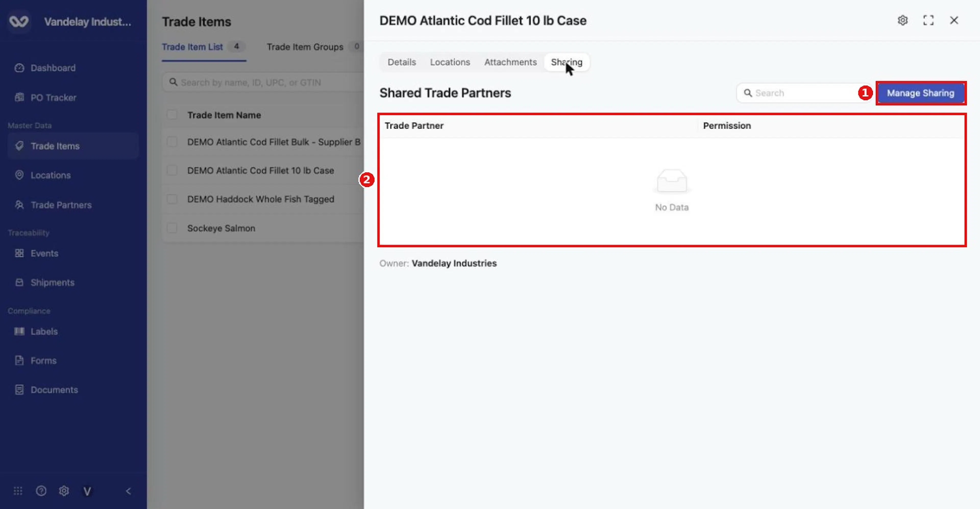Check the Sockeye Salmon row checkbox
The image size is (980, 509).
pyautogui.click(x=172, y=228)
